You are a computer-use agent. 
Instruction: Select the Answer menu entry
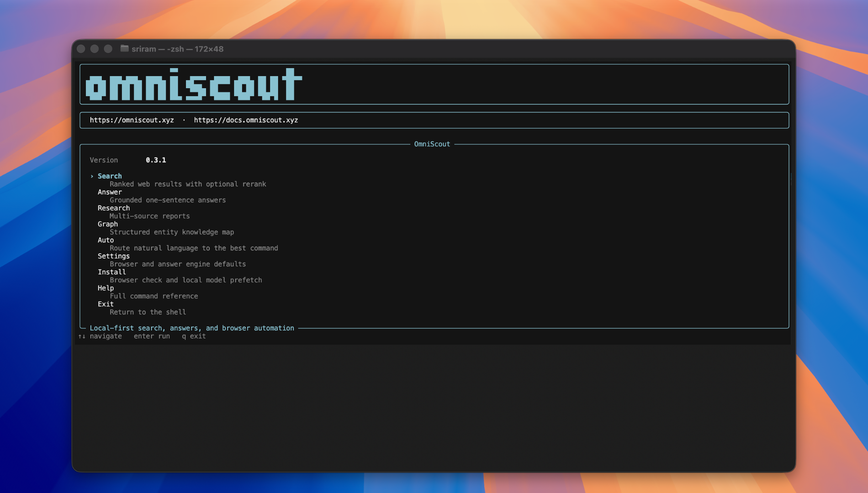110,192
